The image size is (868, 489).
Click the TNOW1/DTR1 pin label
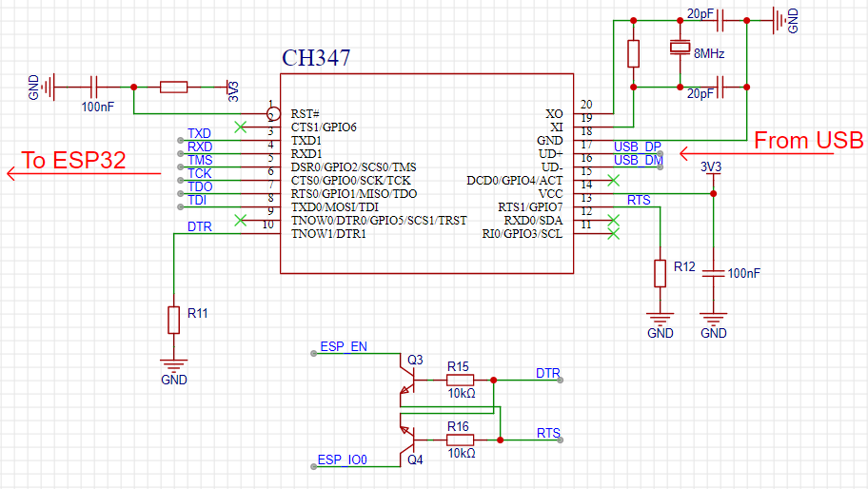[328, 233]
